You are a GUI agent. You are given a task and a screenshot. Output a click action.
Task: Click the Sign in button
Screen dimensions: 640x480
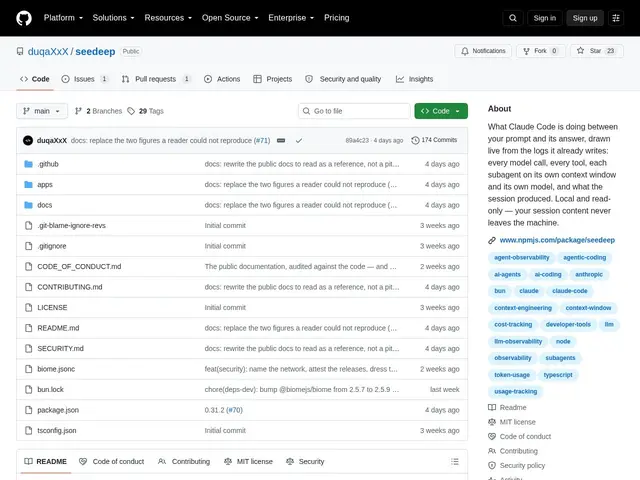click(544, 18)
